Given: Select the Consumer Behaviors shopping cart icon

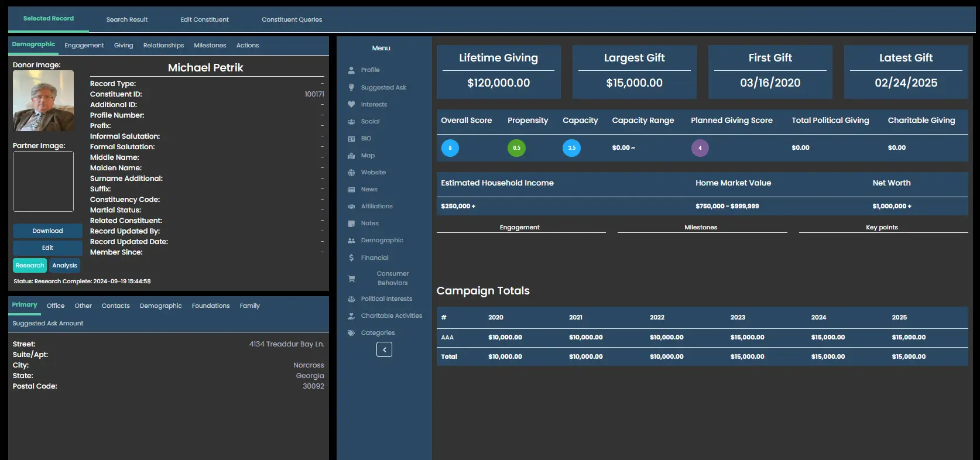Looking at the screenshot, I should 351,279.
